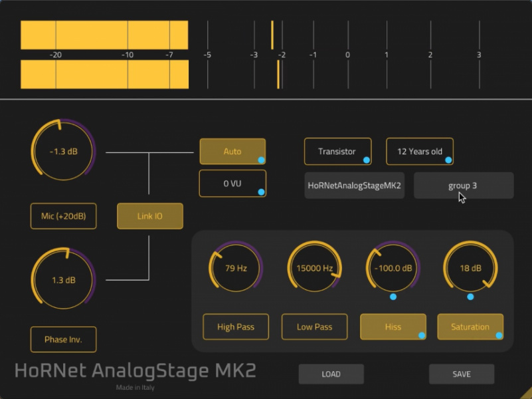Open the group 3 channel group selector
Image resolution: width=532 pixels, height=399 pixels.
[463, 185]
